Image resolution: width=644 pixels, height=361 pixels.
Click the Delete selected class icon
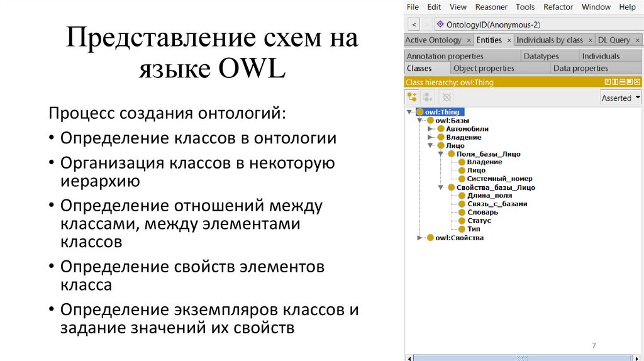pos(447,97)
